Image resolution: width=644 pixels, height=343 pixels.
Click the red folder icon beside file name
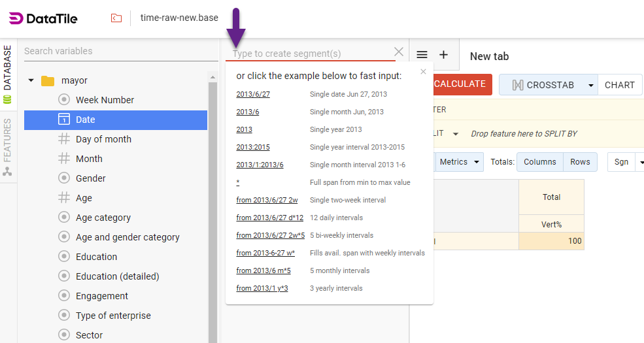[116, 18]
